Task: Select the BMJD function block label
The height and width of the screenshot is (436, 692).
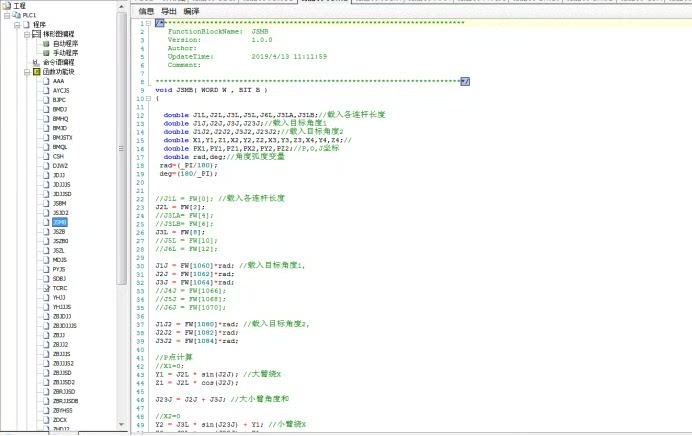Action: pos(60,128)
